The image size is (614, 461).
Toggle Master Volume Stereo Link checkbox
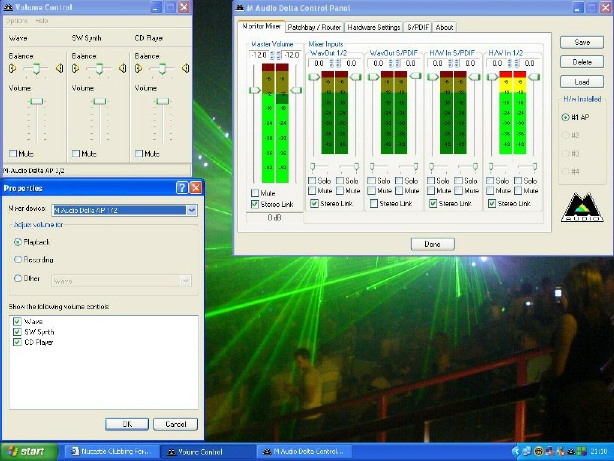point(253,204)
